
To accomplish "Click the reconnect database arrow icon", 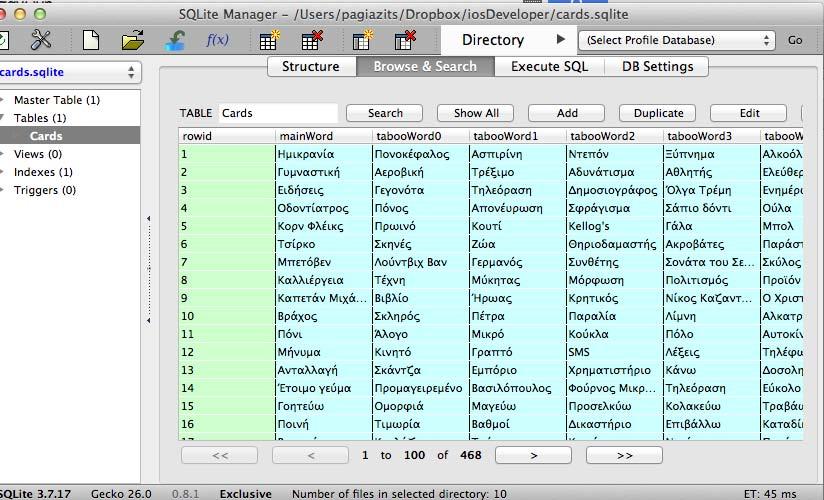I will coord(175,40).
